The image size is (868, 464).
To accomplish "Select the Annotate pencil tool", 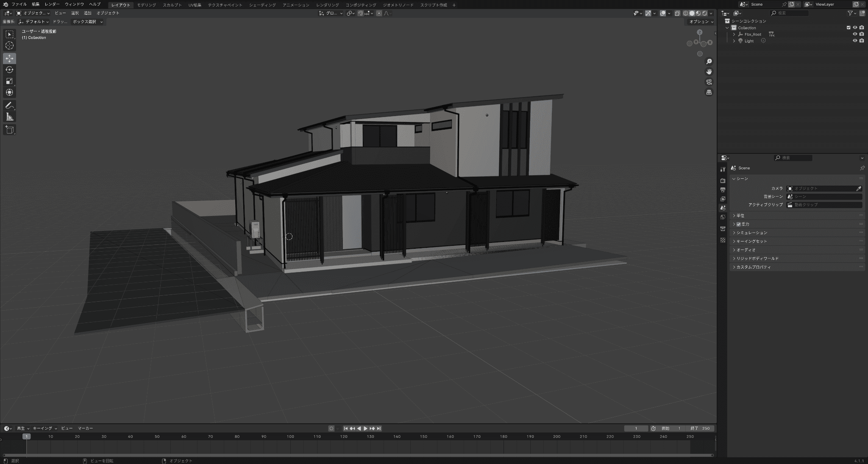I will tap(9, 106).
